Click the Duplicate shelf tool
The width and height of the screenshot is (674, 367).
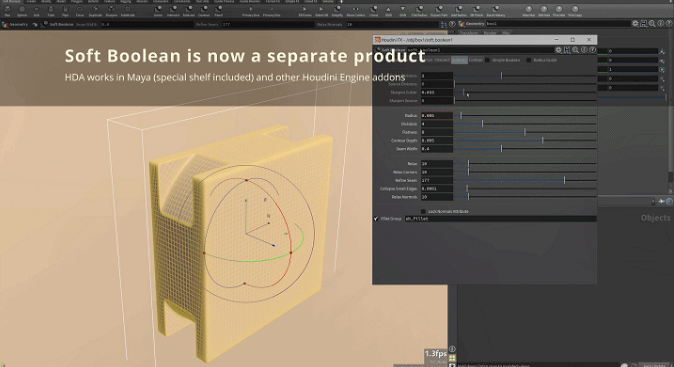95,11
